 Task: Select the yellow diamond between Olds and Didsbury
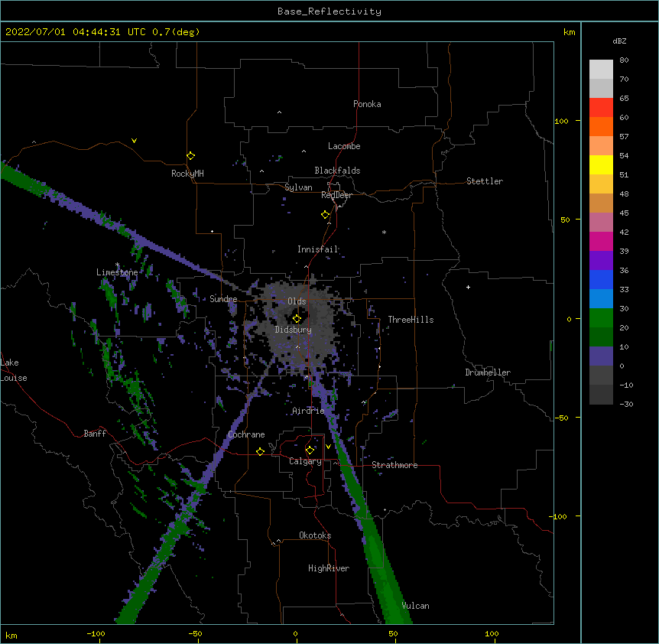click(297, 319)
